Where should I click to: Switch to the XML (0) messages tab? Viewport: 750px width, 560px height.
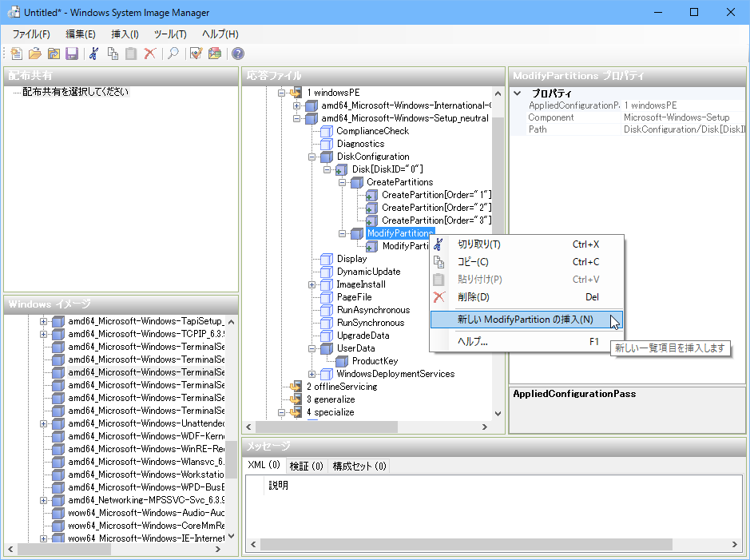[x=264, y=465]
